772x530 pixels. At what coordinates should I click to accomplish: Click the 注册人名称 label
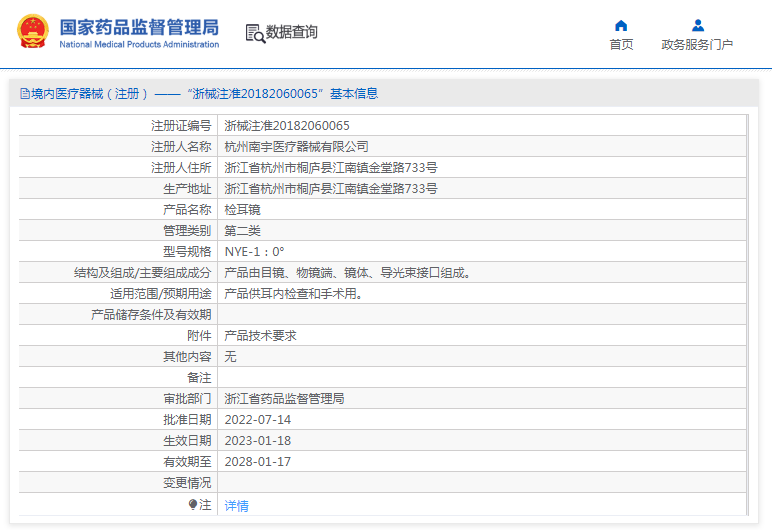[x=181, y=147]
